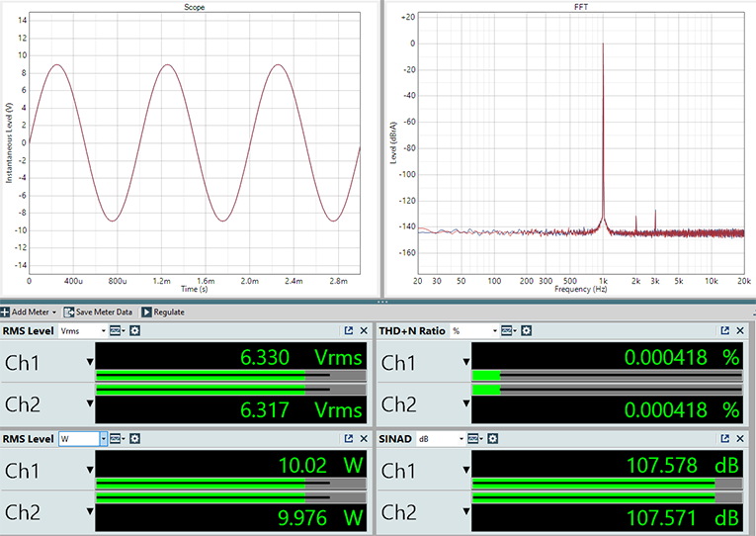Pop out the SINAD meter window
The width and height of the screenshot is (756, 536).
click(725, 438)
